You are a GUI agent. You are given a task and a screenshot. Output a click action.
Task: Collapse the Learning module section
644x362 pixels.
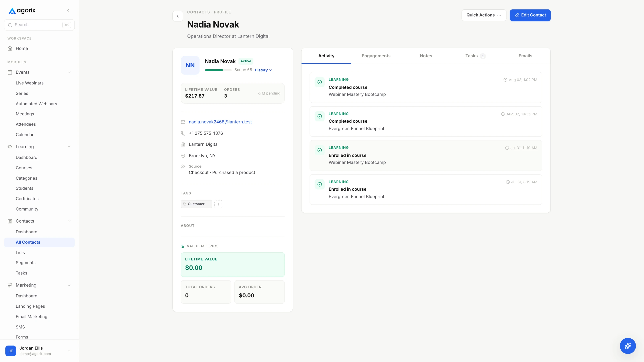click(69, 147)
